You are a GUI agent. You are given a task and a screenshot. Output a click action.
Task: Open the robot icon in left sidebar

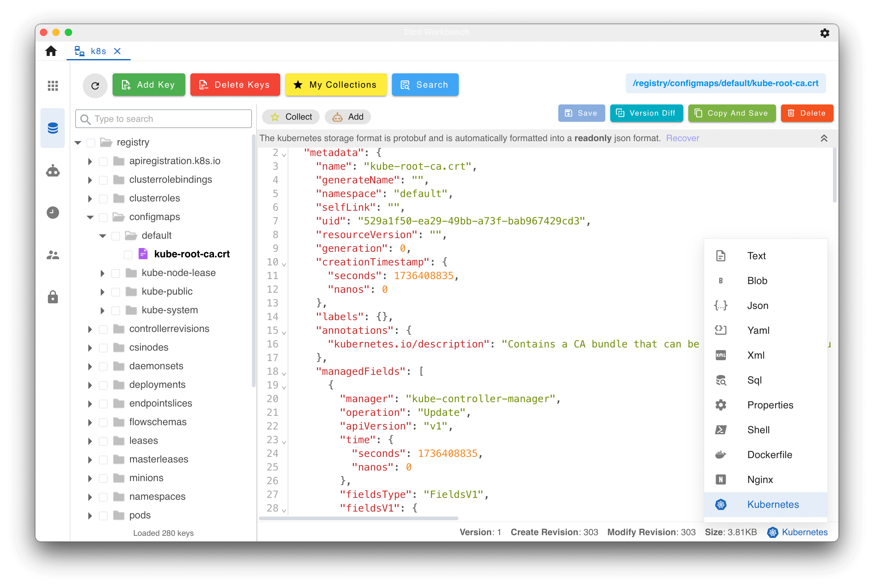pos(53,171)
